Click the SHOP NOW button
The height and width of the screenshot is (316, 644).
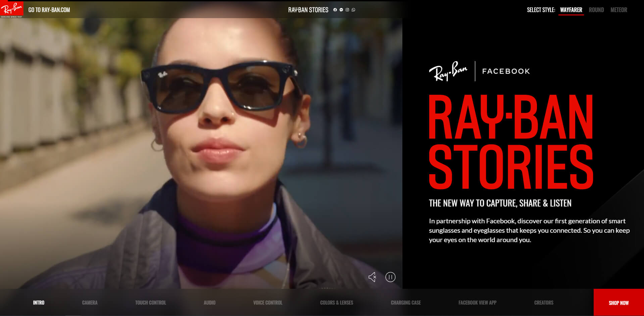(618, 302)
